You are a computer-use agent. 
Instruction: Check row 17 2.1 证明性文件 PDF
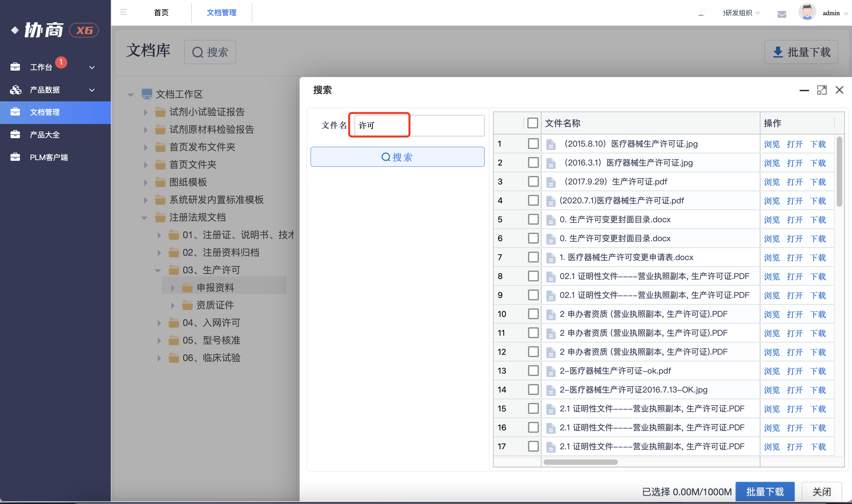[533, 446]
